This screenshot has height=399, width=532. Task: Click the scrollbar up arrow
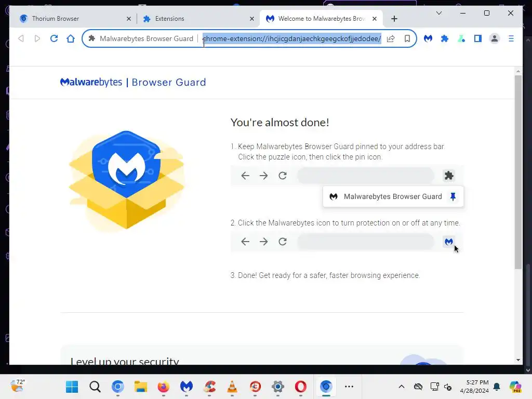pyautogui.click(x=518, y=71)
